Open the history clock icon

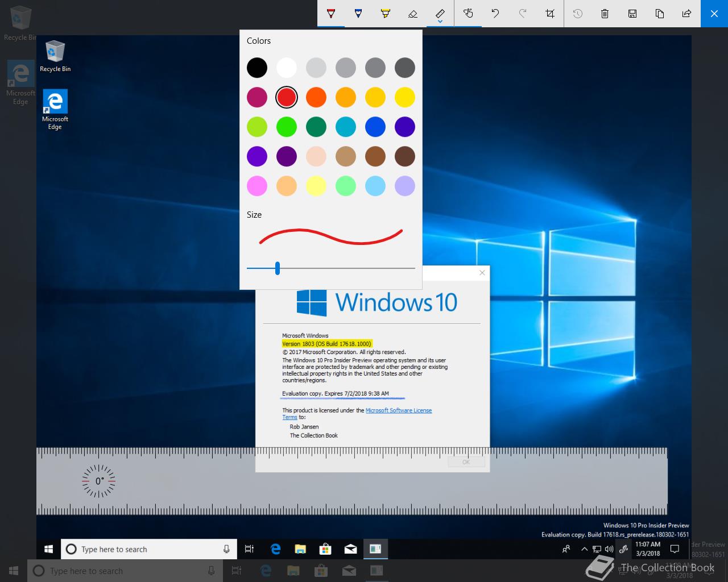[578, 13]
